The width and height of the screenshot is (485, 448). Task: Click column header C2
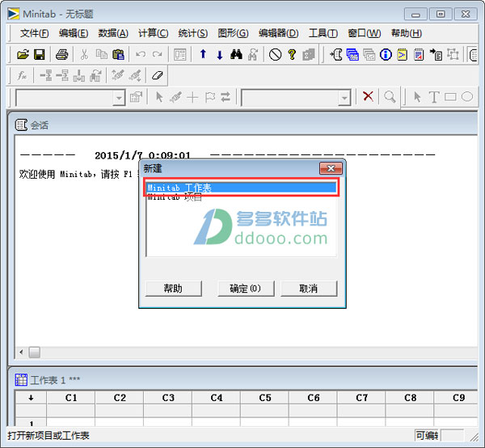(x=120, y=398)
